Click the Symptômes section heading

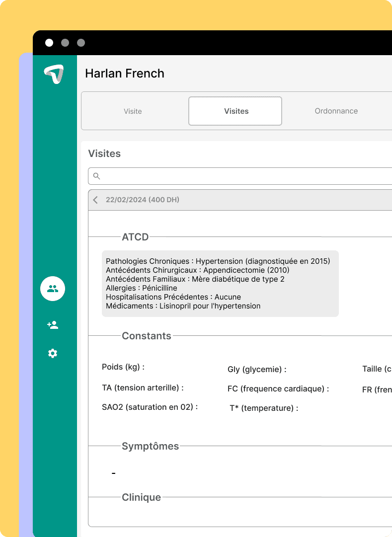(150, 446)
